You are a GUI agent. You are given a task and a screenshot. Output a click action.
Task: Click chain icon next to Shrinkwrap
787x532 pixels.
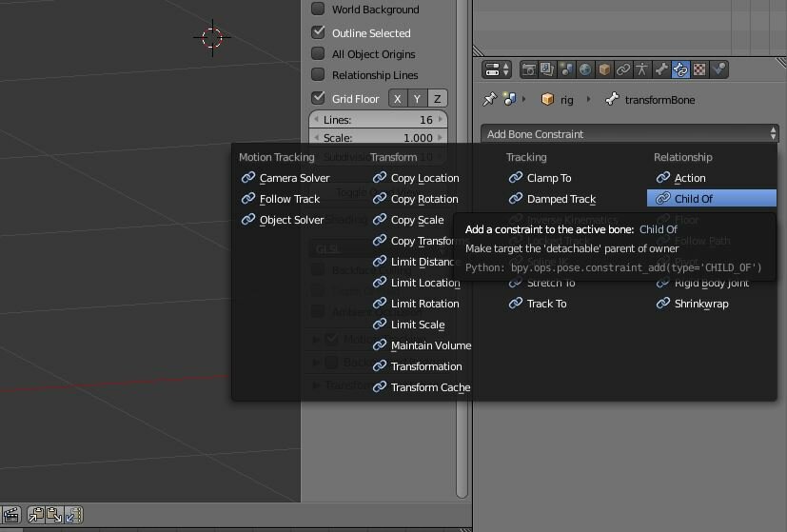point(663,304)
